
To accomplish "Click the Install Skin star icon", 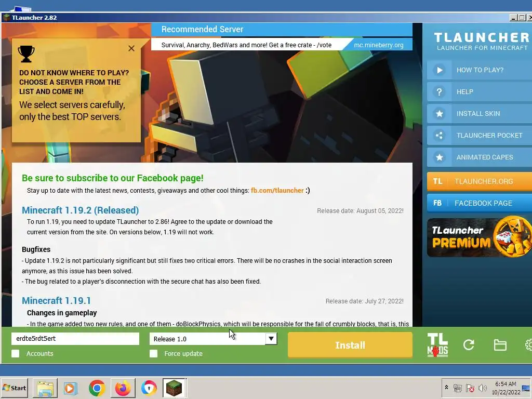I will click(440, 114).
